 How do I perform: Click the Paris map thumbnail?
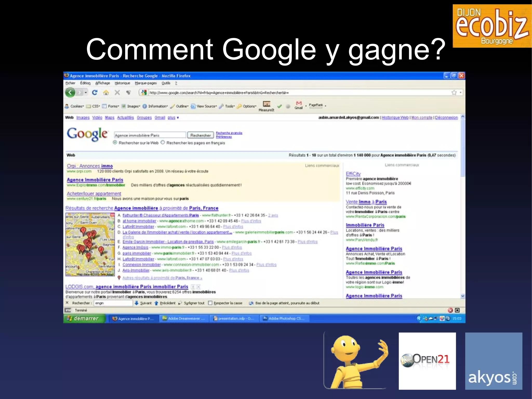90,244
